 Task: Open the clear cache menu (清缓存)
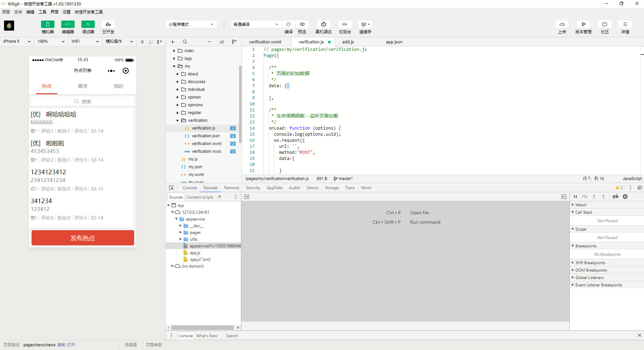[x=365, y=24]
